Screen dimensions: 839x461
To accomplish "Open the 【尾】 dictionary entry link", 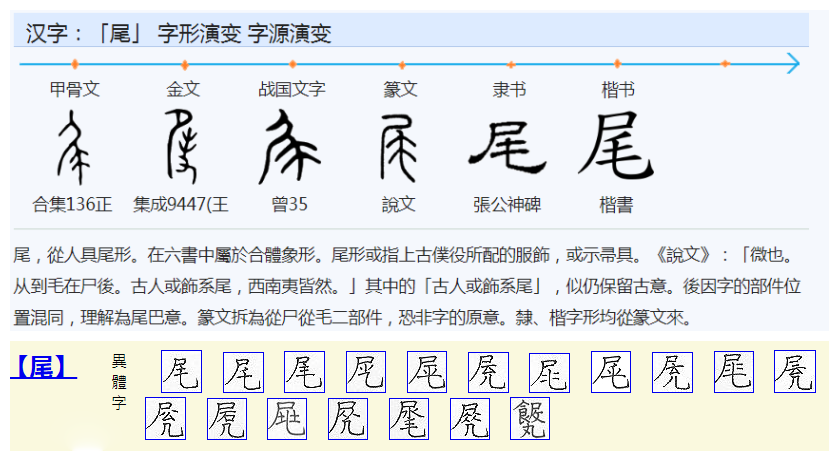I will click(44, 367).
